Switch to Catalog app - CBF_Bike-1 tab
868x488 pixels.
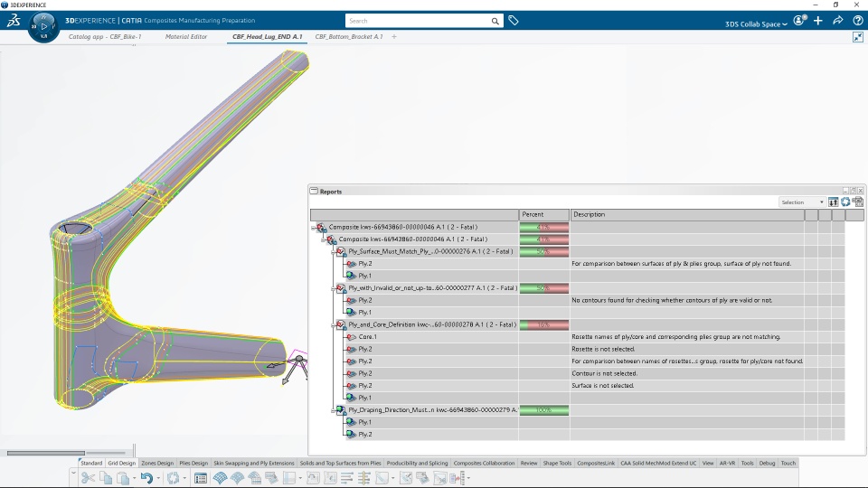pos(105,36)
